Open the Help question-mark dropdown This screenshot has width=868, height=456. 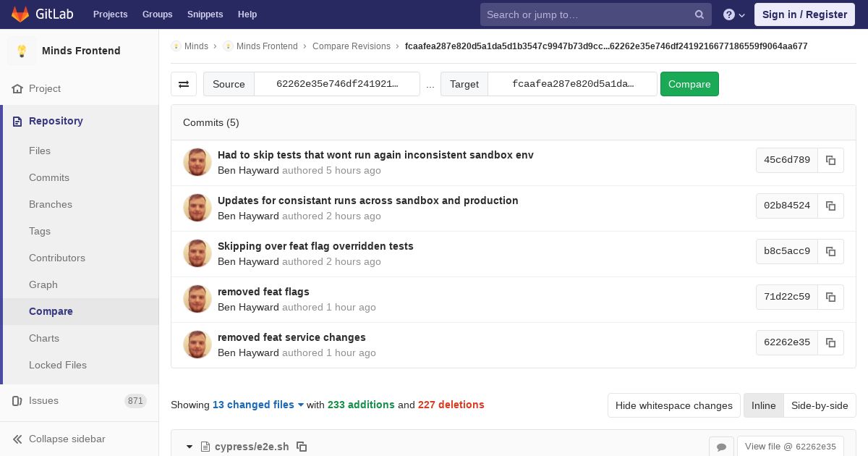[734, 14]
